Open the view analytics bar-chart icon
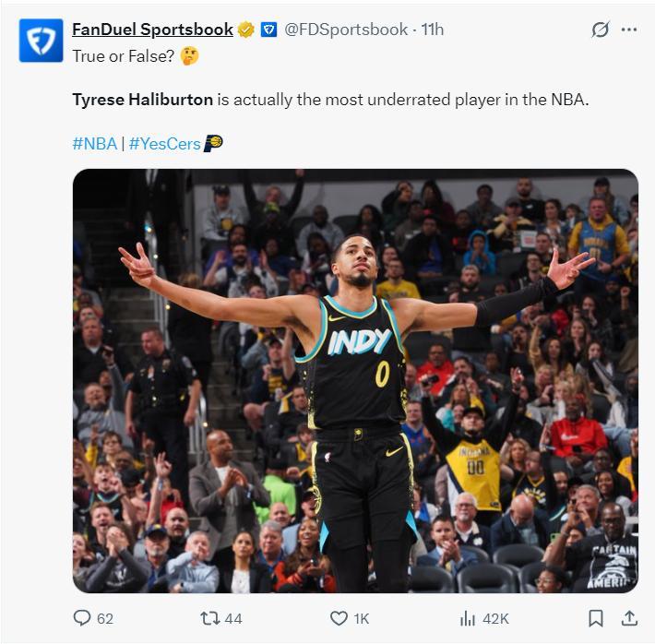Screen dimensions: 655x644 [468, 618]
